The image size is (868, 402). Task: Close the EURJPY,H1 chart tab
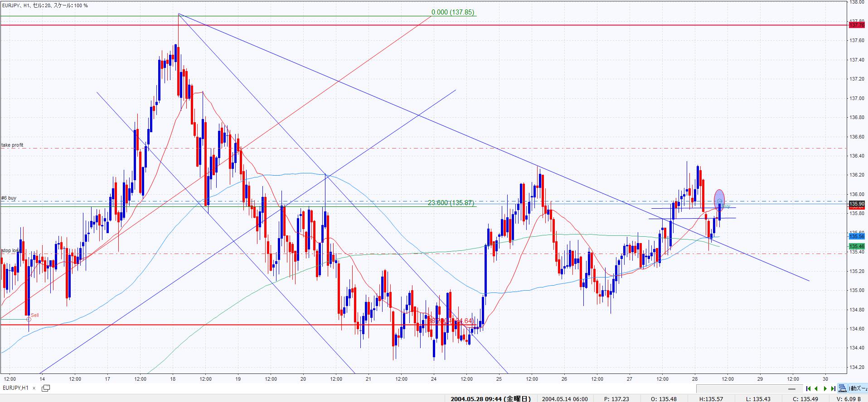pyautogui.click(x=34, y=388)
